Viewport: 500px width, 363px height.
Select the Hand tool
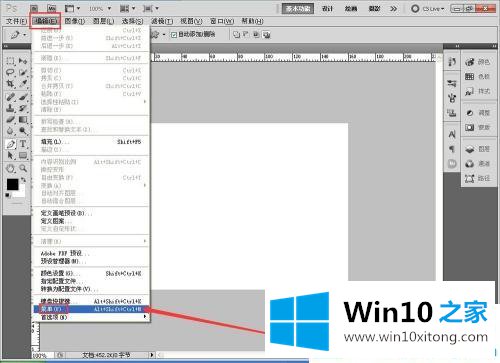pyautogui.click(x=10, y=169)
